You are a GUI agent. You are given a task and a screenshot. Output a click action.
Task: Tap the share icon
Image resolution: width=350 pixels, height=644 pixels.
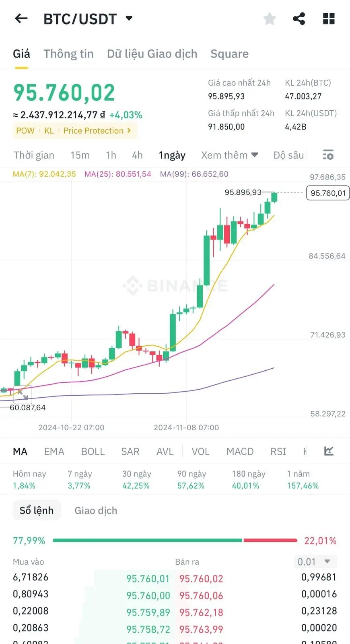299,19
